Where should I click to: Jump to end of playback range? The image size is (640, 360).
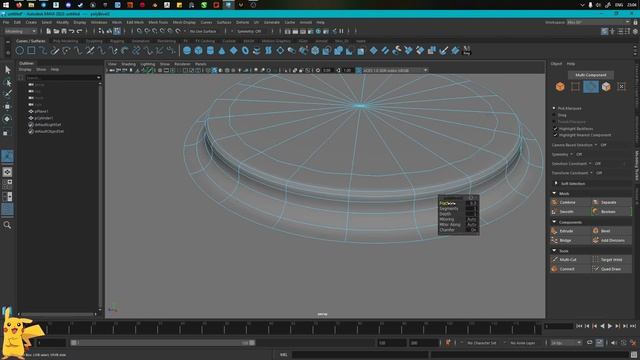(633, 326)
